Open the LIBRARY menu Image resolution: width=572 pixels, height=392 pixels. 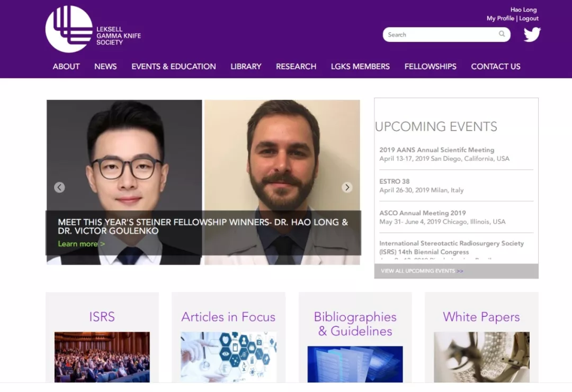pos(246,67)
